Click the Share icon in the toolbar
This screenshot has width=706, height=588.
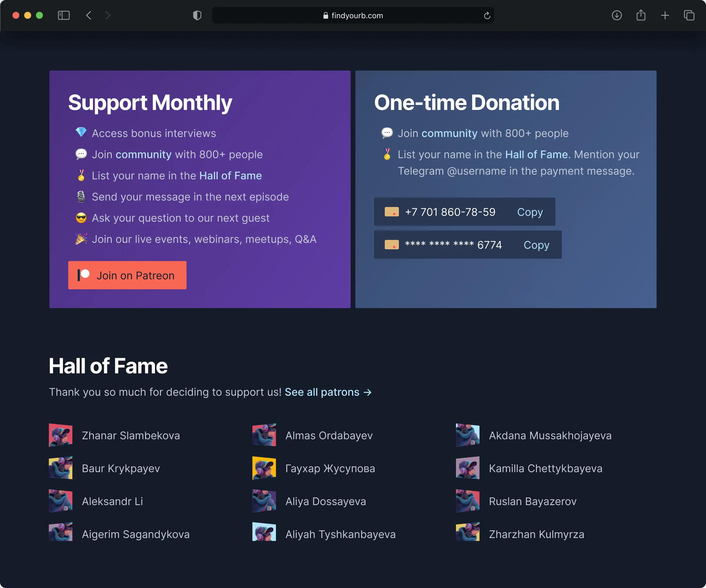(641, 16)
